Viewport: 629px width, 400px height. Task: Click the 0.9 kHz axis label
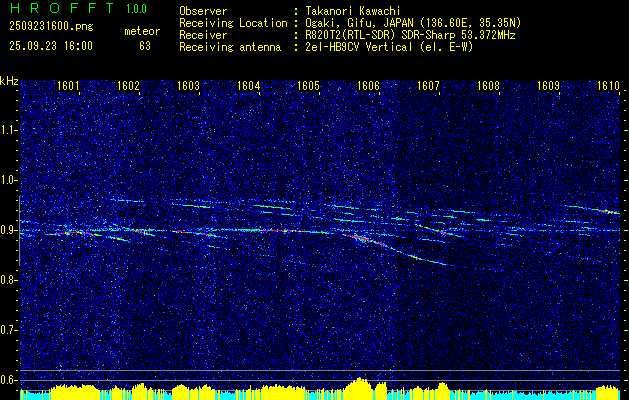click(8, 230)
